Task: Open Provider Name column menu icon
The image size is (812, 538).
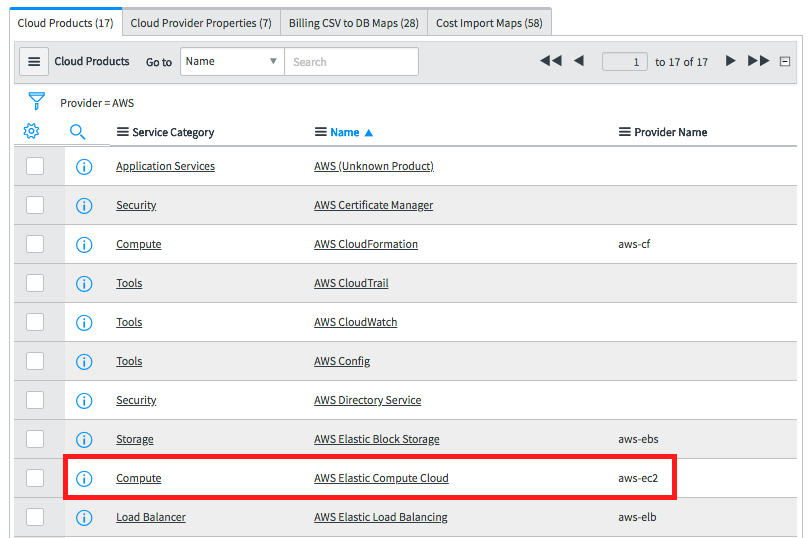Action: click(x=625, y=132)
